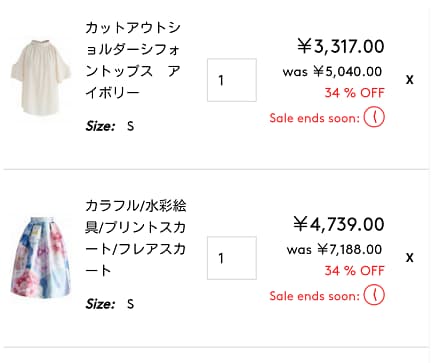Click 34 % OFF label on the flare skirt
Viewport: 441px width, 363px height.
click(355, 270)
